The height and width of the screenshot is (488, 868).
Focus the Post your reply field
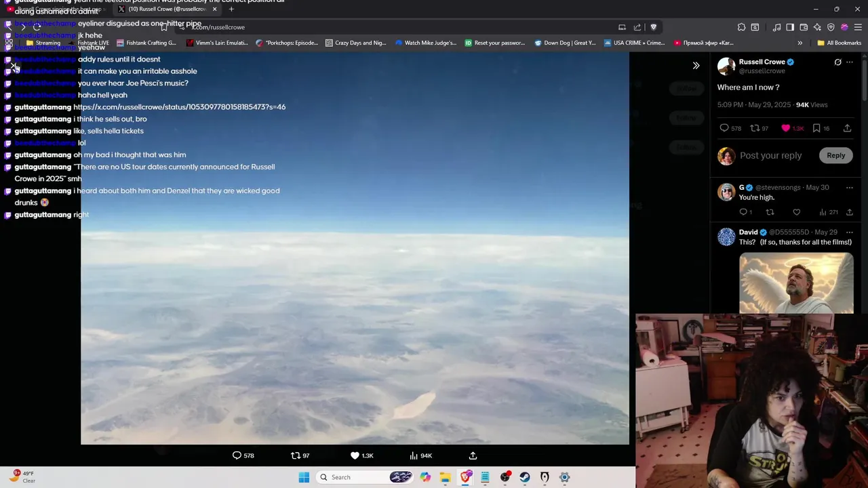770,155
